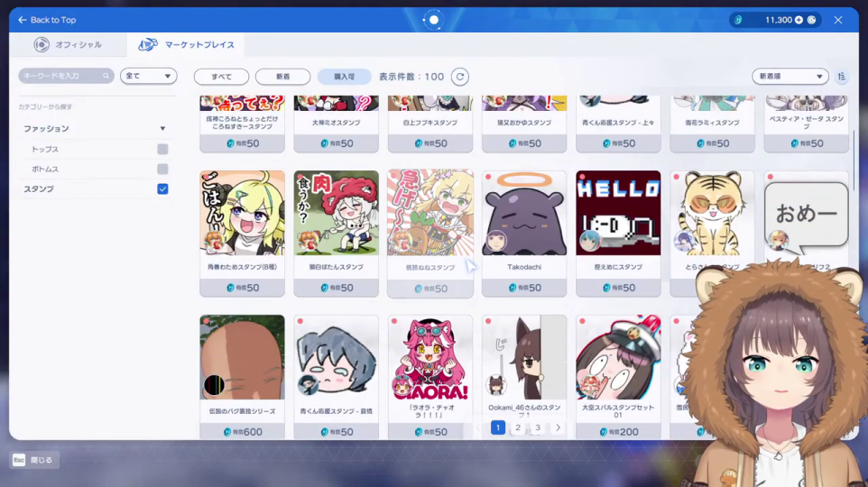Uncheck the スタンプ category checkbox
868x487 pixels.
pos(162,188)
